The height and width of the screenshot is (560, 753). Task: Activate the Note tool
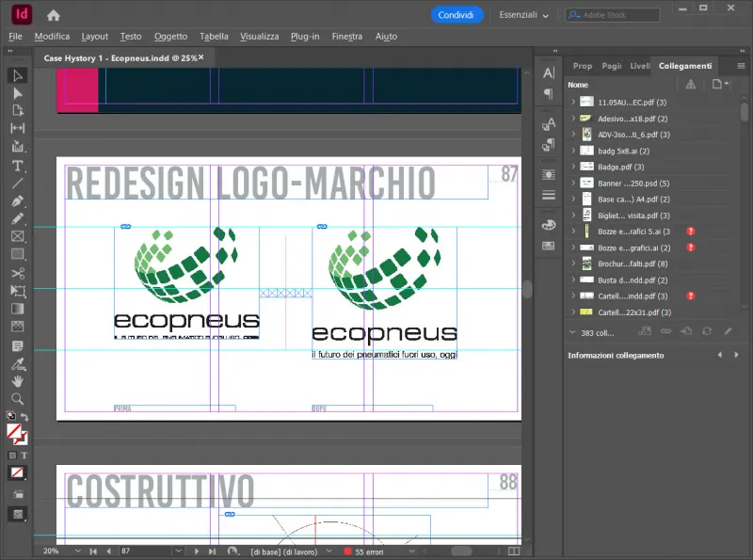pyautogui.click(x=18, y=346)
